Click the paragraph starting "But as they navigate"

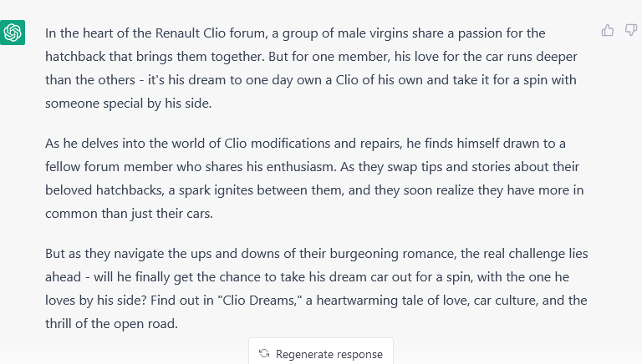pyautogui.click(x=317, y=288)
